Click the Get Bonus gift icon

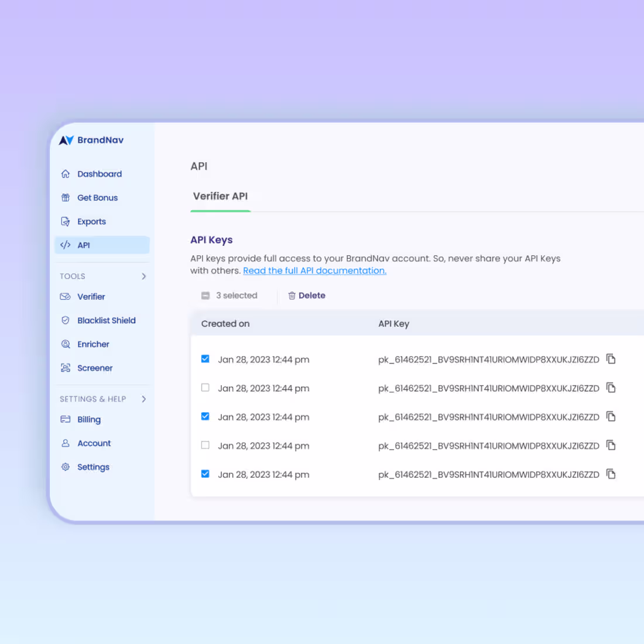66,197
